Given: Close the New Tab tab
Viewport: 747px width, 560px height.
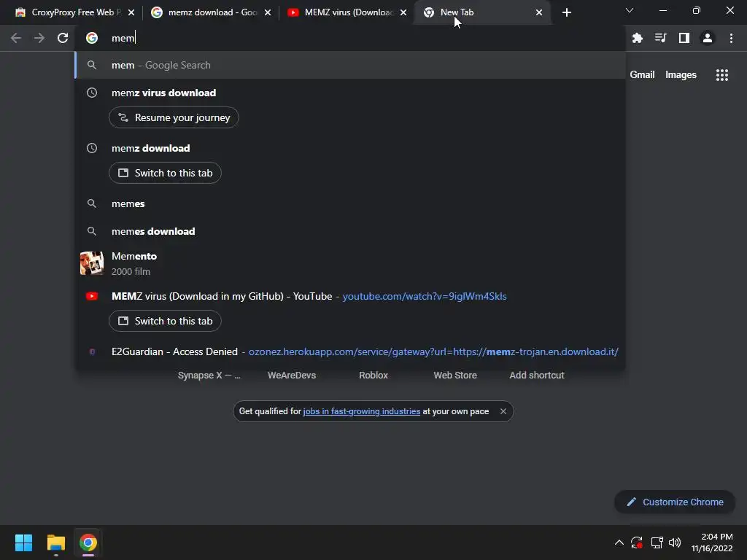Looking at the screenshot, I should point(539,12).
